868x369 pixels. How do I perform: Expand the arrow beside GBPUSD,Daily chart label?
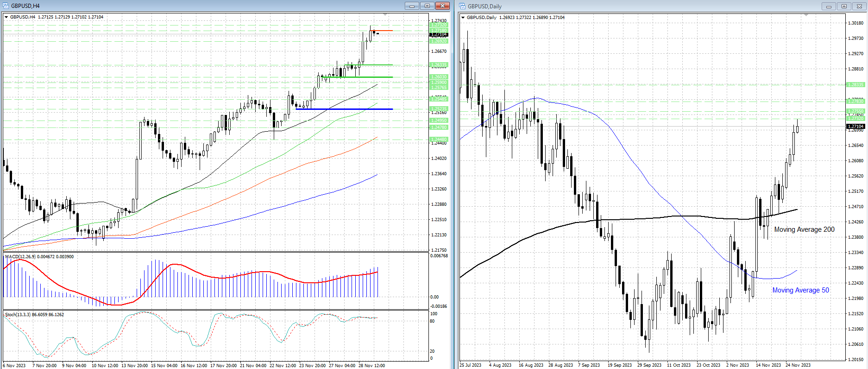coord(463,18)
